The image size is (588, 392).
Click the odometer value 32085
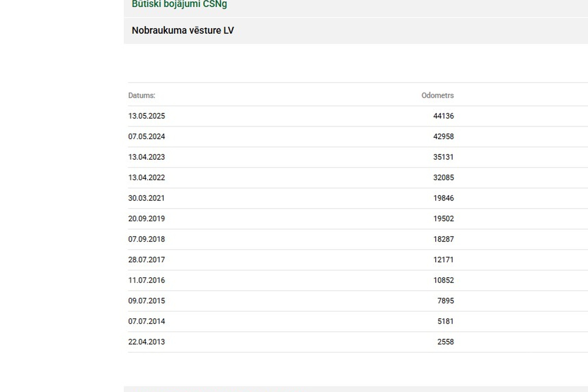pyautogui.click(x=443, y=177)
